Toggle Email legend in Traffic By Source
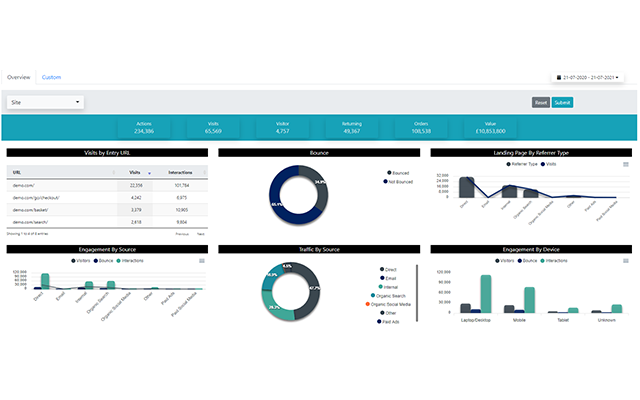 388,278
